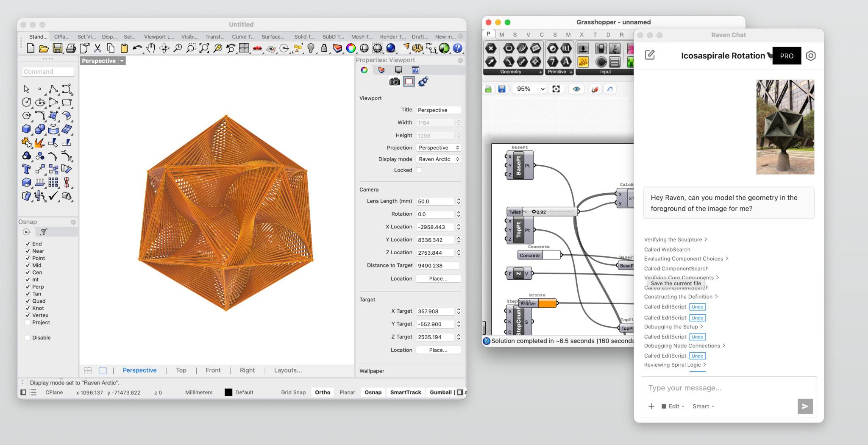Viewport: 868px width, 445px height.
Task: Select the Pan hand tool icon
Action: (x=150, y=48)
